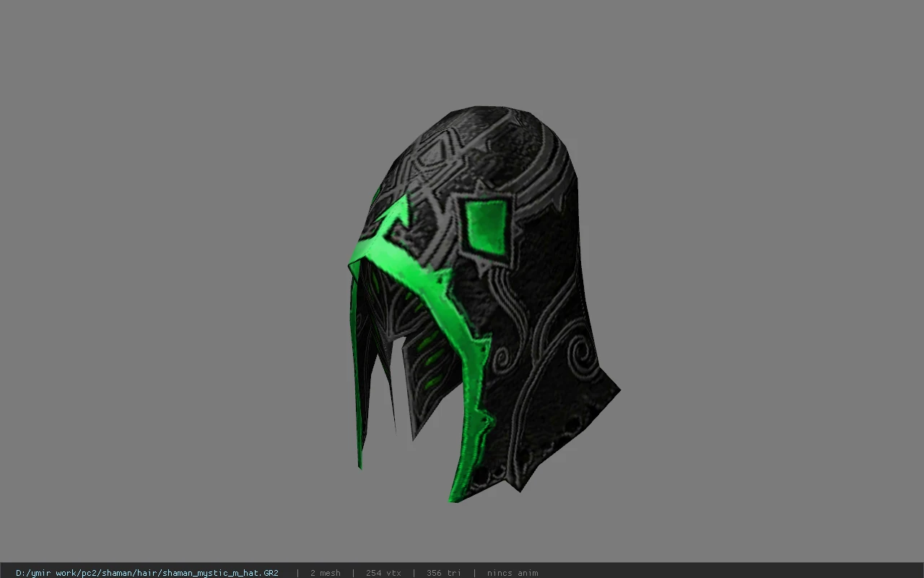
Task: Click the '254 vtx' vertex count
Action: coord(383,573)
